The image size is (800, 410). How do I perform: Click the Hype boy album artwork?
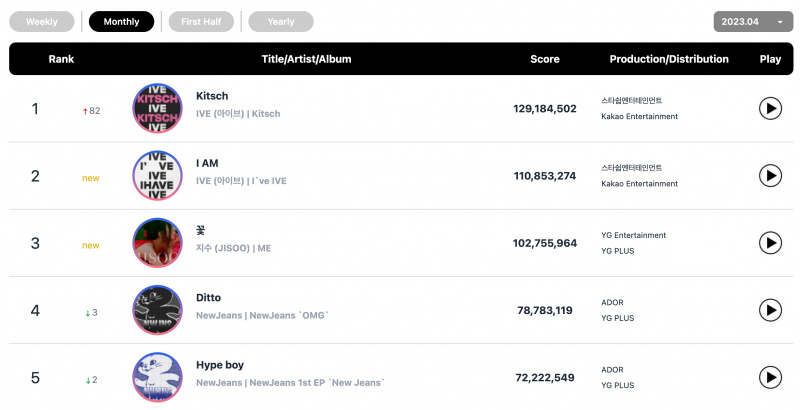(157, 377)
